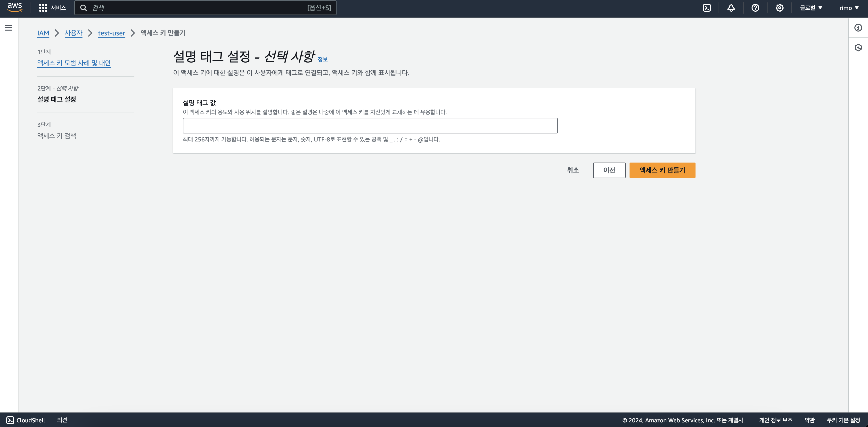Expand the 글로벌 region dropdown
This screenshot has height=427, width=868.
tap(811, 8)
